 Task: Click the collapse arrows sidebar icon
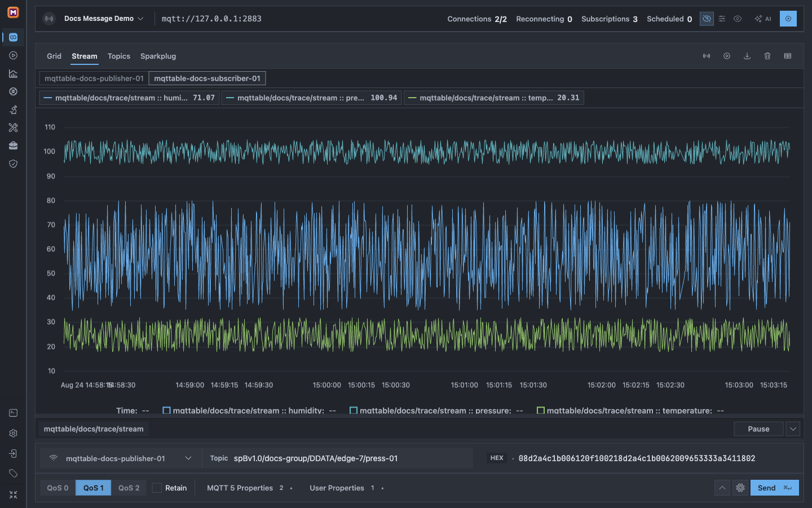[x=13, y=494]
